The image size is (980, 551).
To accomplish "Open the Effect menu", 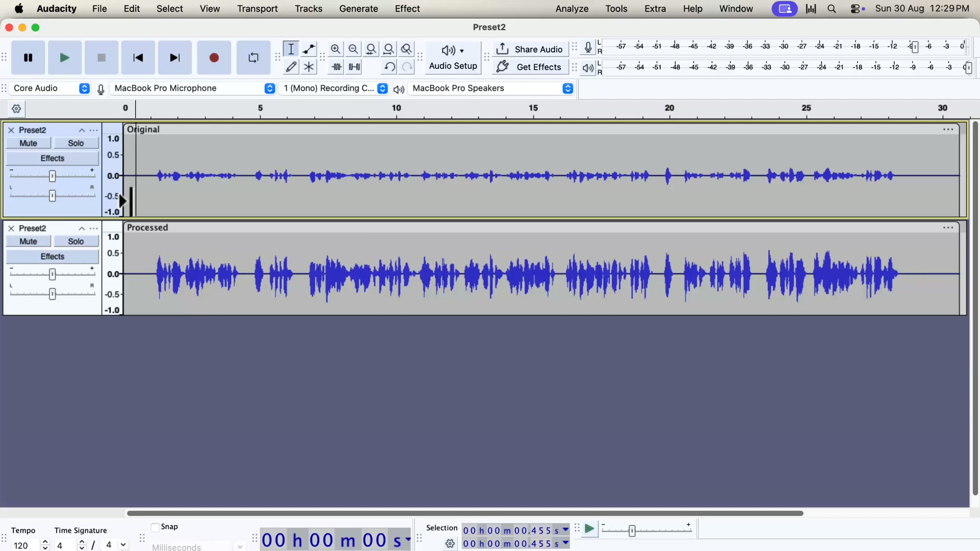I will coord(407,9).
